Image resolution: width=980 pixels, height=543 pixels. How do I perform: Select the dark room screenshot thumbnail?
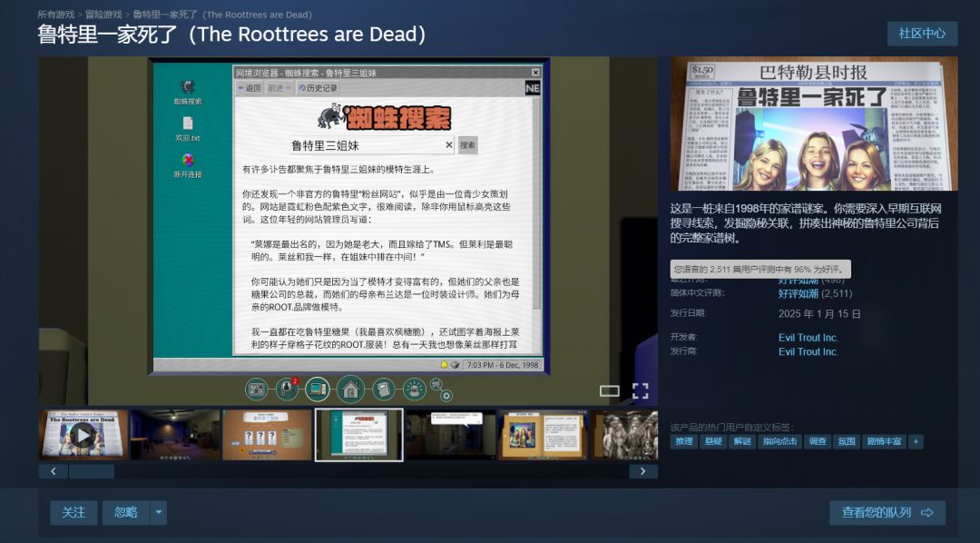point(175,435)
